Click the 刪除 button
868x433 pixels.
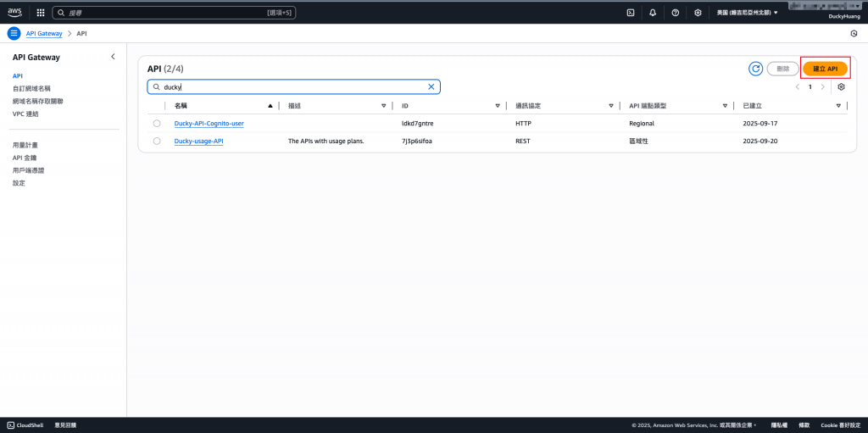pyautogui.click(x=782, y=69)
